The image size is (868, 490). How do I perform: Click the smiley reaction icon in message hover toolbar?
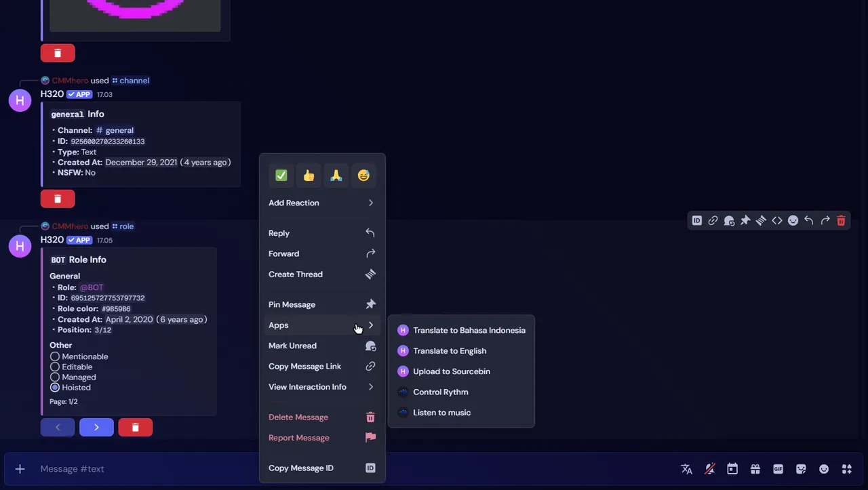tap(793, 220)
